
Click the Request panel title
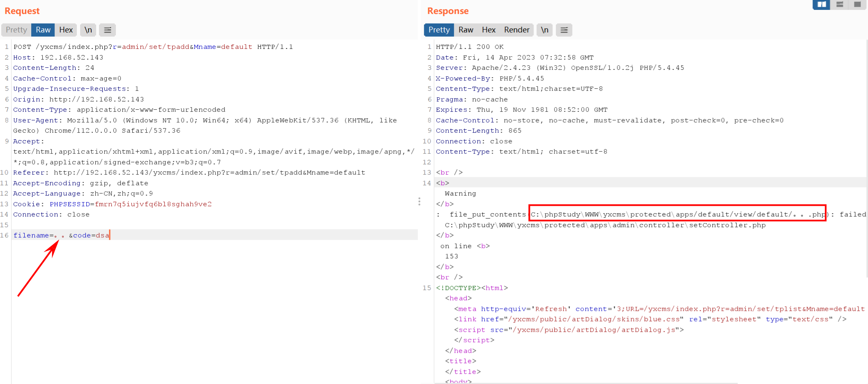tap(22, 11)
